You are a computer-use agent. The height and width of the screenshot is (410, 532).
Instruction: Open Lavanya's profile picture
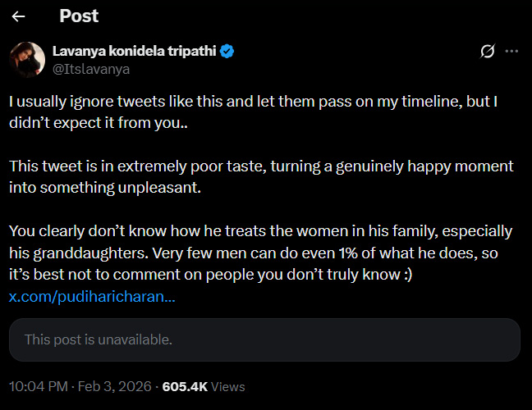(26, 59)
